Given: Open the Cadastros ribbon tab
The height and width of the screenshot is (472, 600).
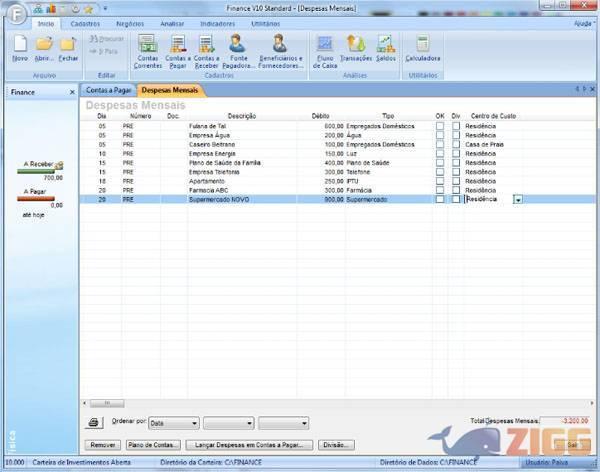Looking at the screenshot, I should pyautogui.click(x=85, y=24).
